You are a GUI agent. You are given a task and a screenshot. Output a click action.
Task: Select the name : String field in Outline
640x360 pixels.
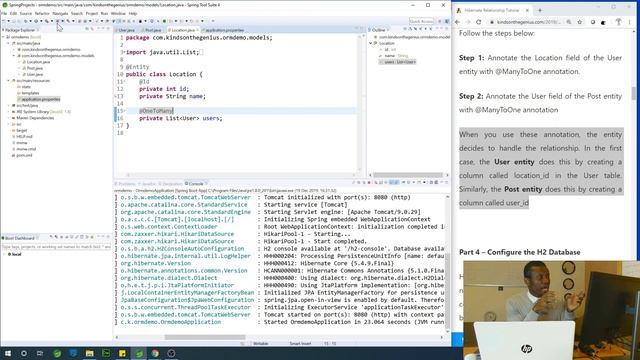point(396,56)
